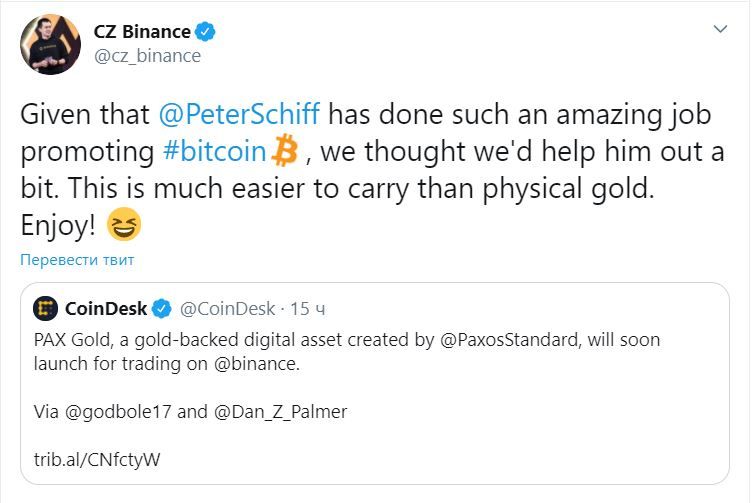755x503 pixels.
Task: Open the @binance mention
Action: (257, 364)
